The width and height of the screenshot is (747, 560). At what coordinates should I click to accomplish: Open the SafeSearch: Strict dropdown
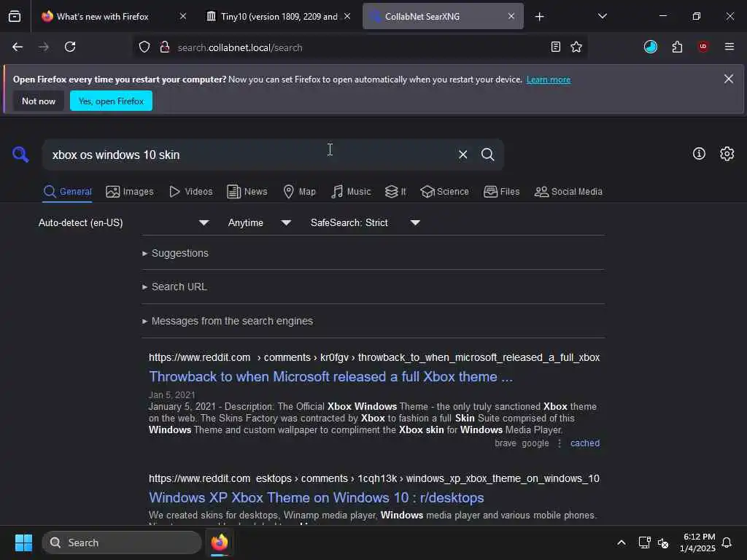click(365, 222)
